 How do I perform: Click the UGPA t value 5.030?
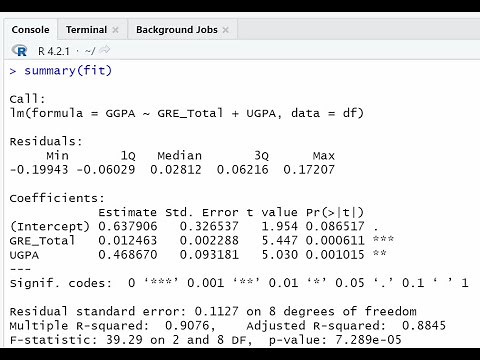pos(280,255)
